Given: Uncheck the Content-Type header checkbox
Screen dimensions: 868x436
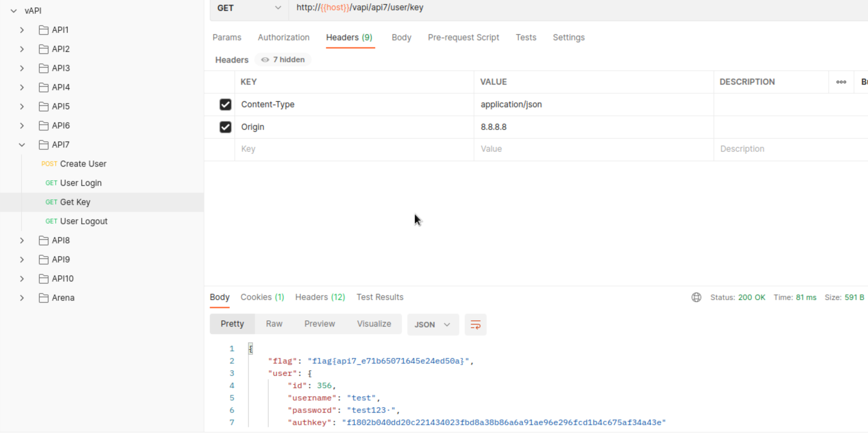Looking at the screenshot, I should pos(225,105).
